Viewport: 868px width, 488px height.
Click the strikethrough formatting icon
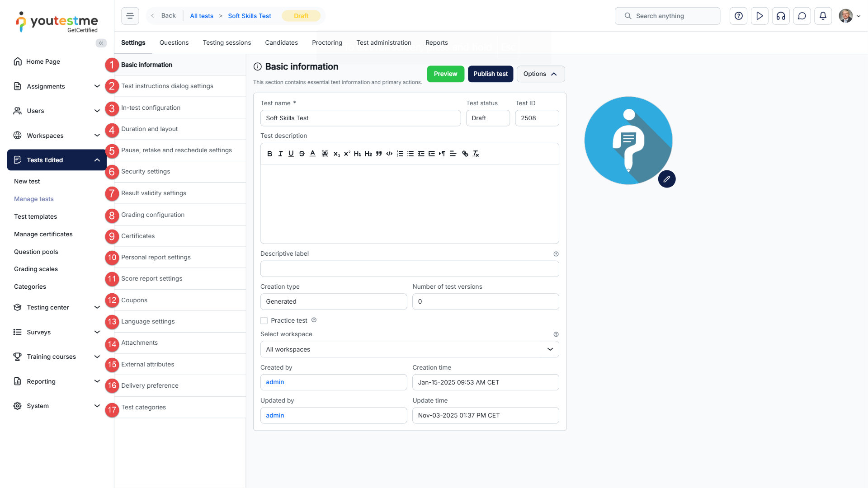[302, 154]
